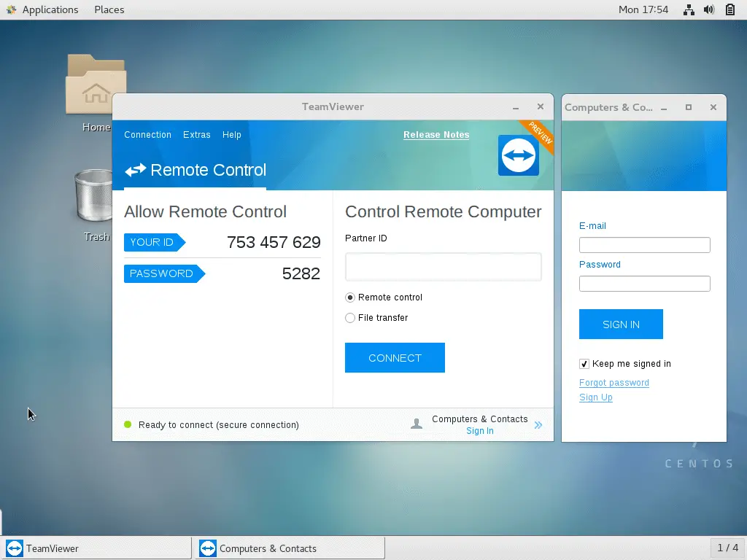Expand Computers & Contacts with the double chevron

click(538, 425)
